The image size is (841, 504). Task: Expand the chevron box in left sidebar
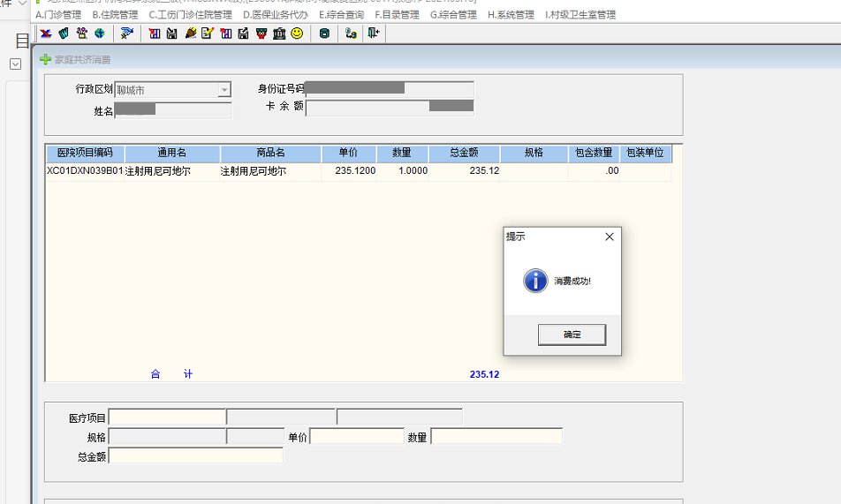15,64
